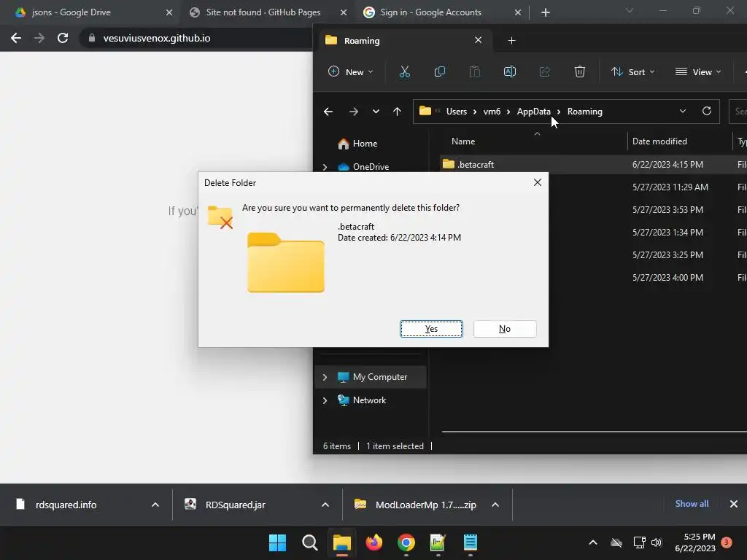Open options for rdsquared.info download
The width and height of the screenshot is (747, 560).
pyautogui.click(x=155, y=505)
